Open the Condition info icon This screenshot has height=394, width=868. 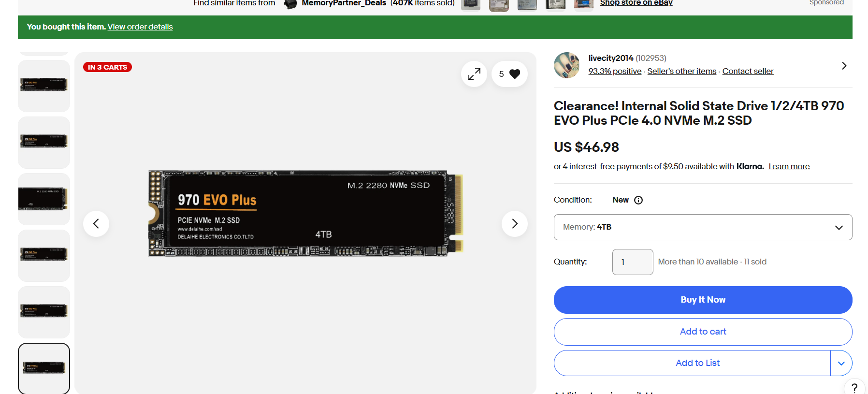pos(638,200)
